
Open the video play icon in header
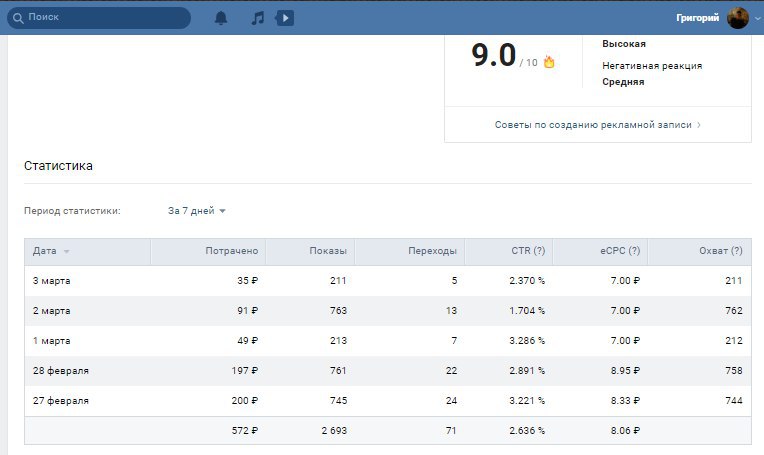pos(285,18)
